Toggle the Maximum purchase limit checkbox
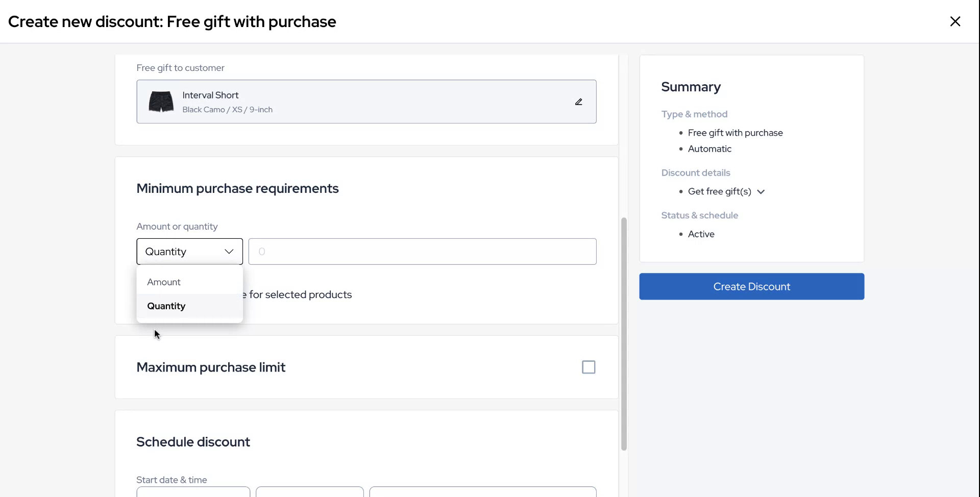The image size is (980, 497). [589, 367]
